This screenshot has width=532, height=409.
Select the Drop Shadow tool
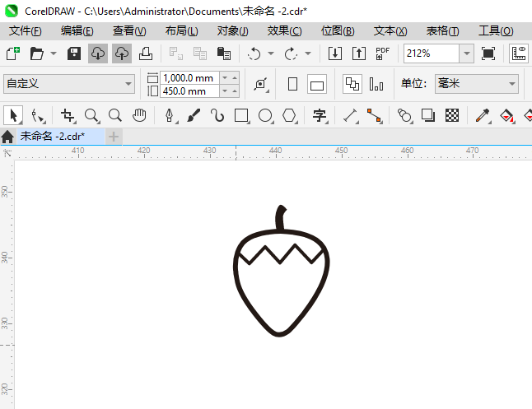point(428,115)
